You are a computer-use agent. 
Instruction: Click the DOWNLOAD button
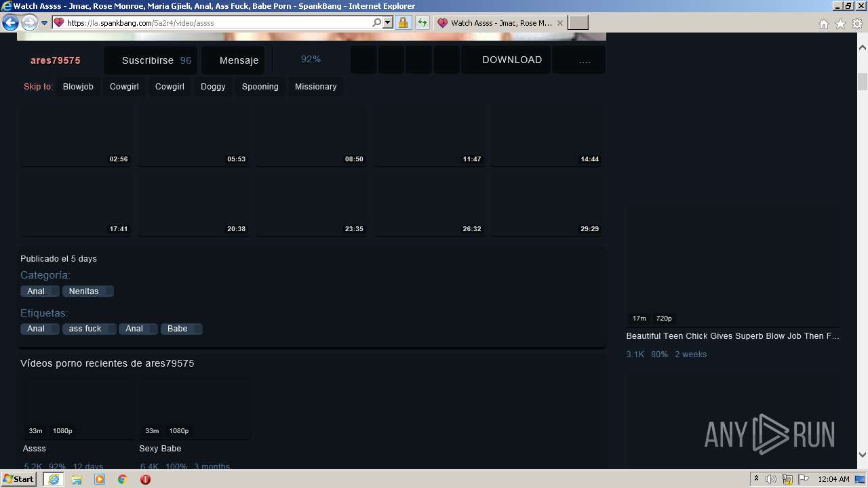pos(507,60)
